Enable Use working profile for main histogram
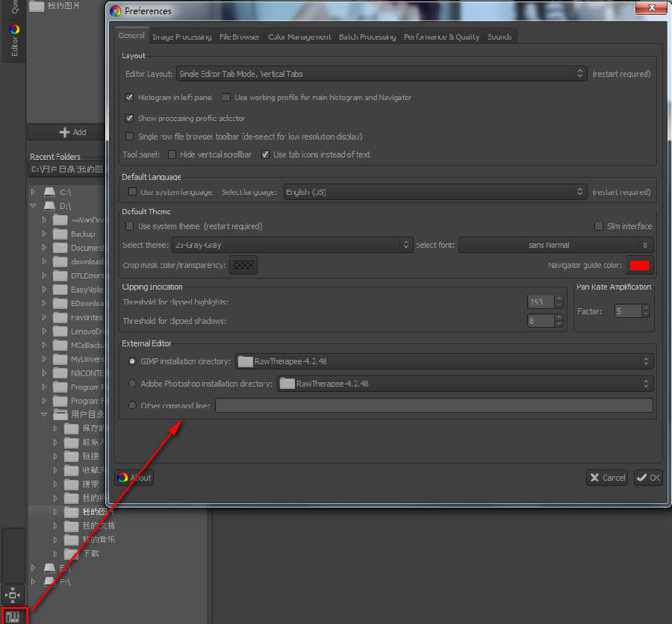 pyautogui.click(x=226, y=97)
